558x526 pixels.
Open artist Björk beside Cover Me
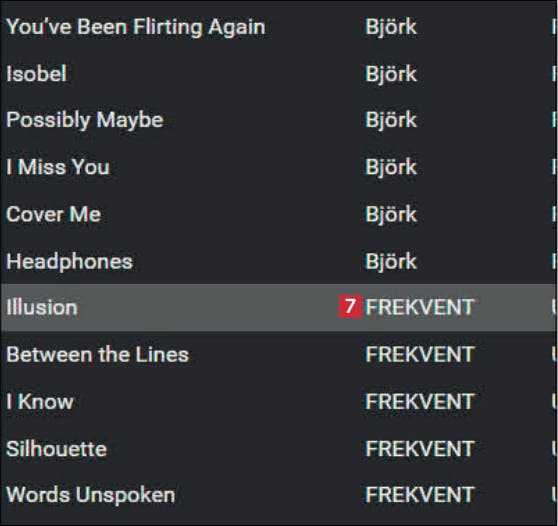pyautogui.click(x=391, y=215)
